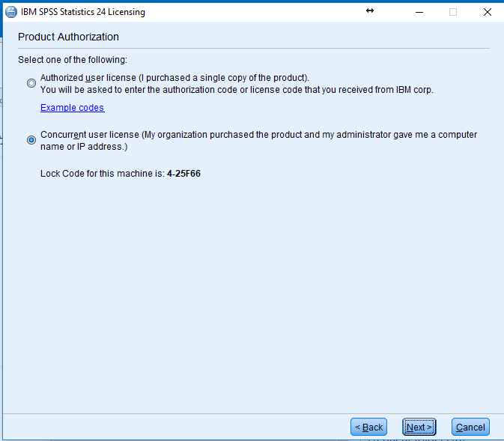
Task: Open the Example codes link
Action: point(73,108)
